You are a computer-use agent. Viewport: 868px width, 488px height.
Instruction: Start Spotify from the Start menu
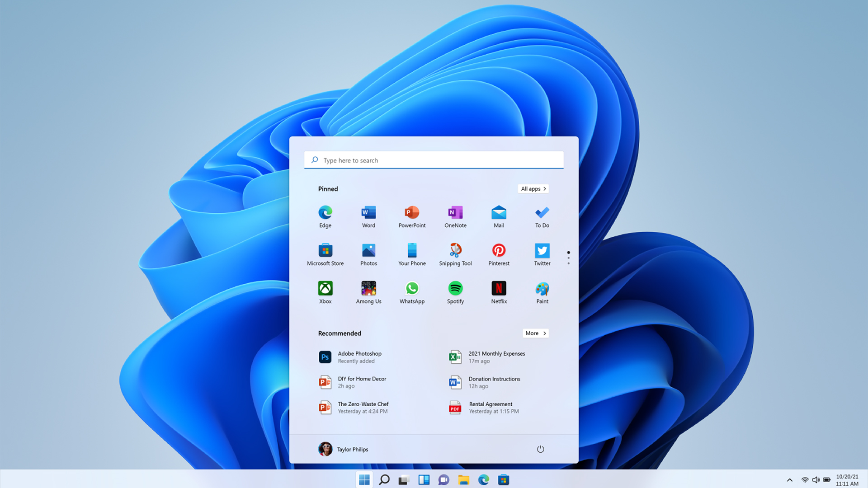[x=455, y=292]
